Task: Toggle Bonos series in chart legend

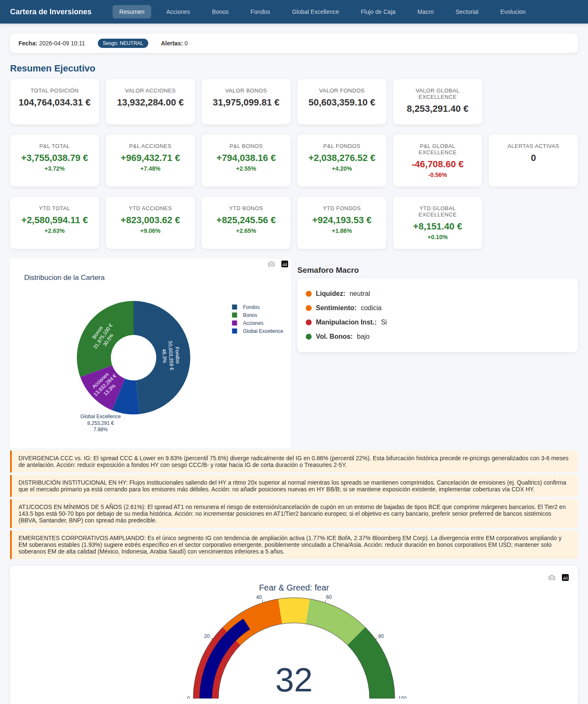Action: (x=249, y=315)
